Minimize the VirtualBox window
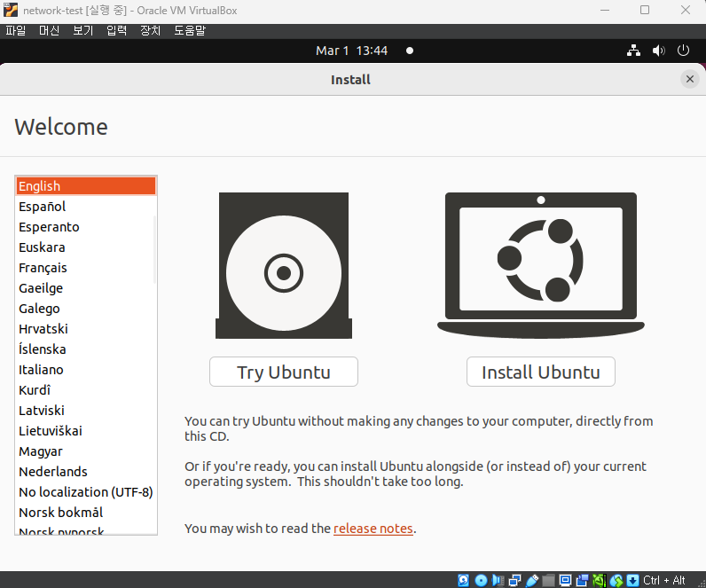Screen dimensions: 706x588 coord(605,10)
